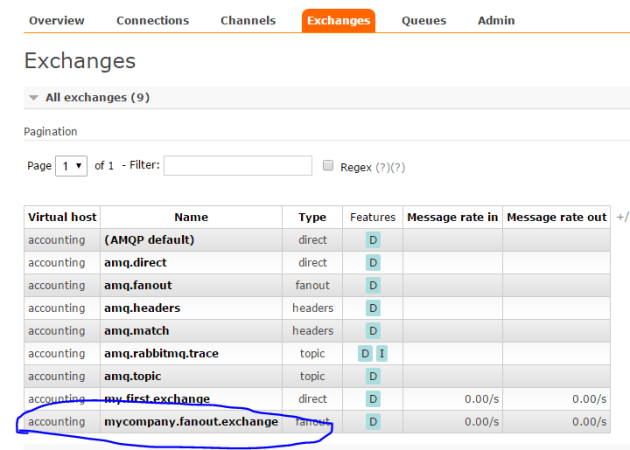Image resolution: width=630 pixels, height=450 pixels.
Task: Open the second (?) Regex help link
Action: (x=398, y=167)
